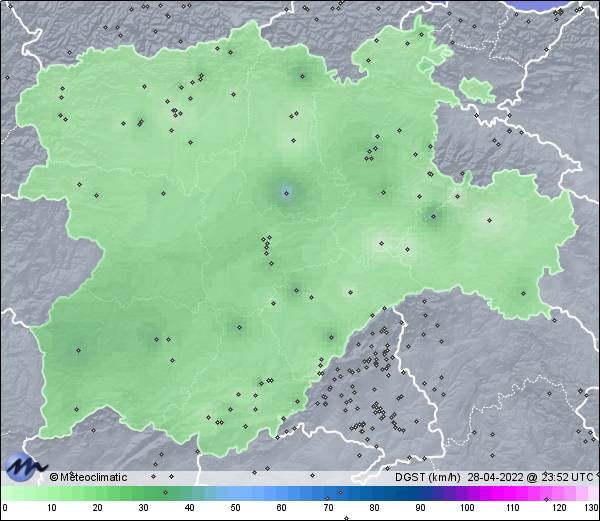600x521 pixels.
Task: Click the scale label 30
Action: coord(143,508)
